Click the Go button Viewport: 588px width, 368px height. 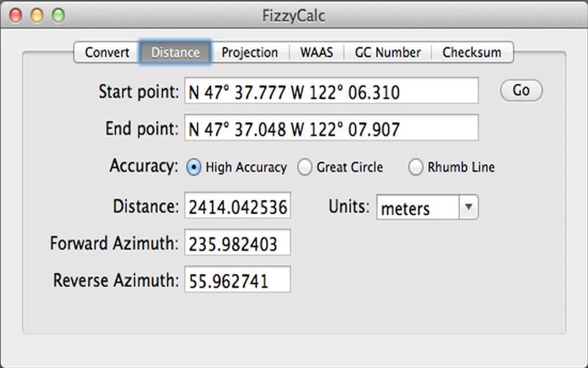click(x=521, y=91)
